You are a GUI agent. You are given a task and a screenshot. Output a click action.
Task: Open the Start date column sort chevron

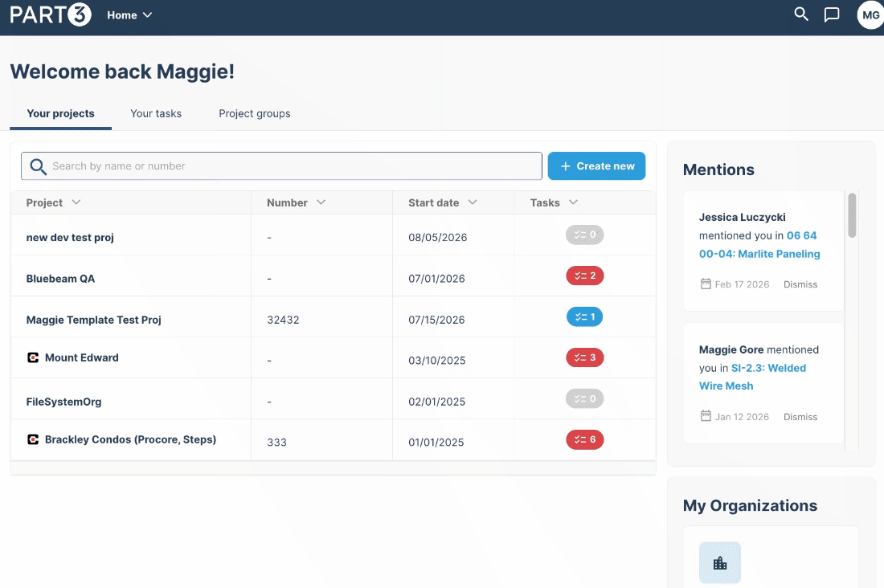pyautogui.click(x=473, y=202)
